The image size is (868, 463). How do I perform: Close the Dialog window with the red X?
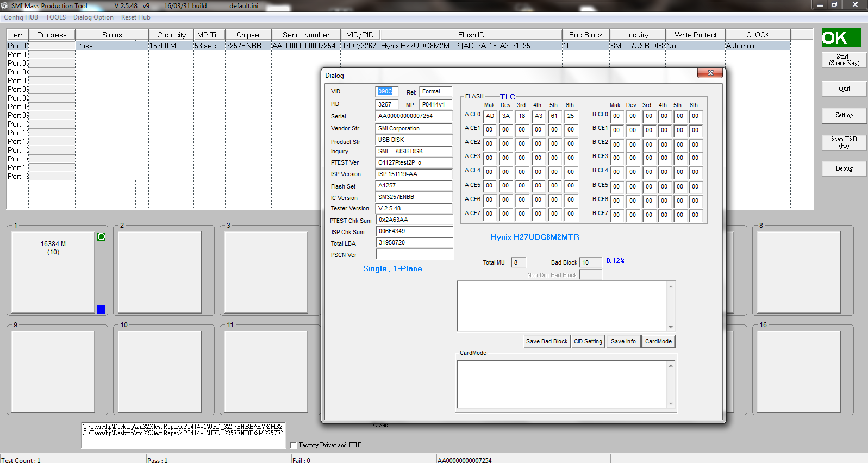point(710,73)
